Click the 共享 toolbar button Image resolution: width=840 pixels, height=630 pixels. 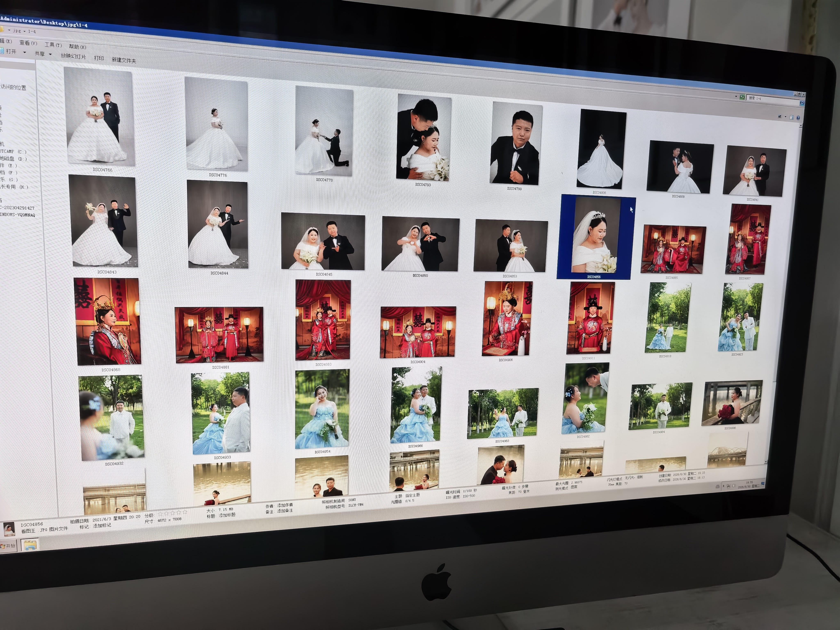(40, 54)
